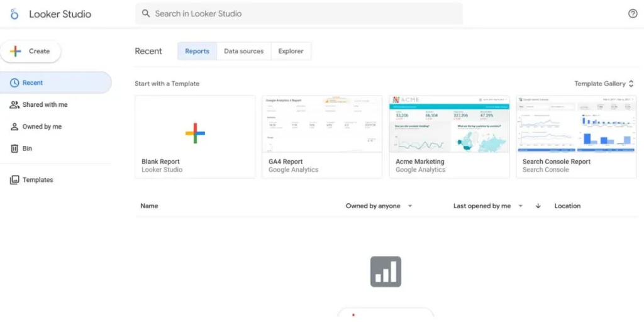The width and height of the screenshot is (644, 322).
Task: Expand the Owned by anyone dropdown
Action: point(410,206)
